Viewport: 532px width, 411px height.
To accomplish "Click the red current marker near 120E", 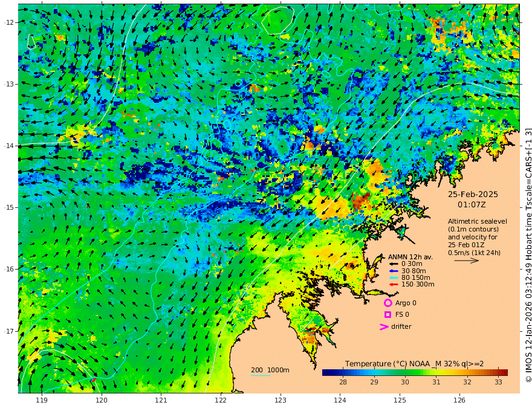I will click(94, 380).
